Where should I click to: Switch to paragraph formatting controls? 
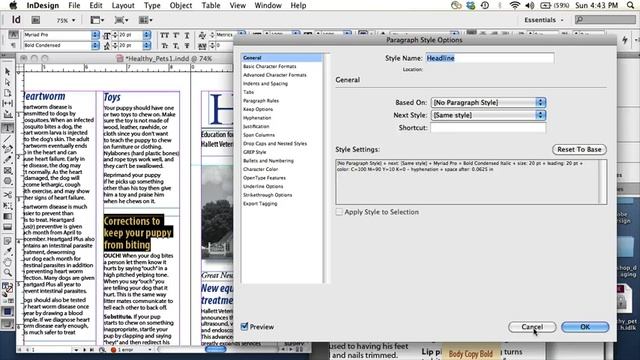13,45
